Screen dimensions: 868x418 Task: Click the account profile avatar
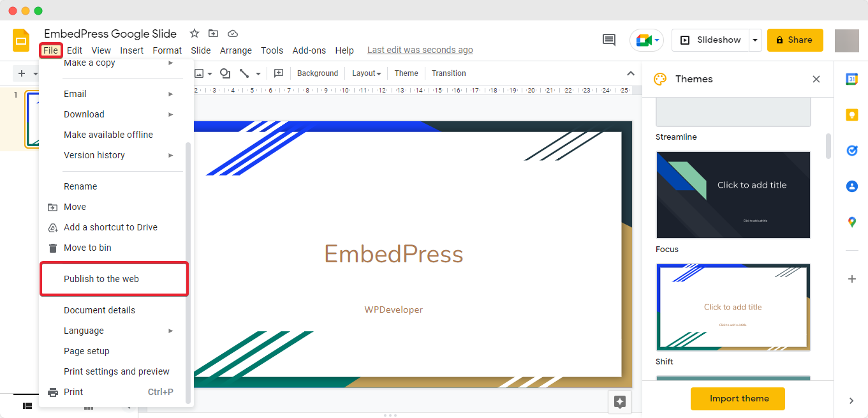pos(847,40)
